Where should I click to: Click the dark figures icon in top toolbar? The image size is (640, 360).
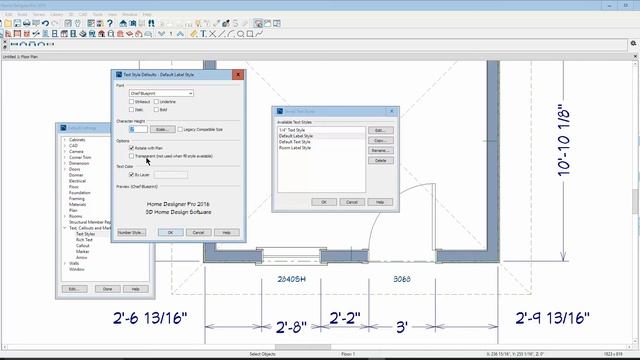pyautogui.click(x=151, y=24)
